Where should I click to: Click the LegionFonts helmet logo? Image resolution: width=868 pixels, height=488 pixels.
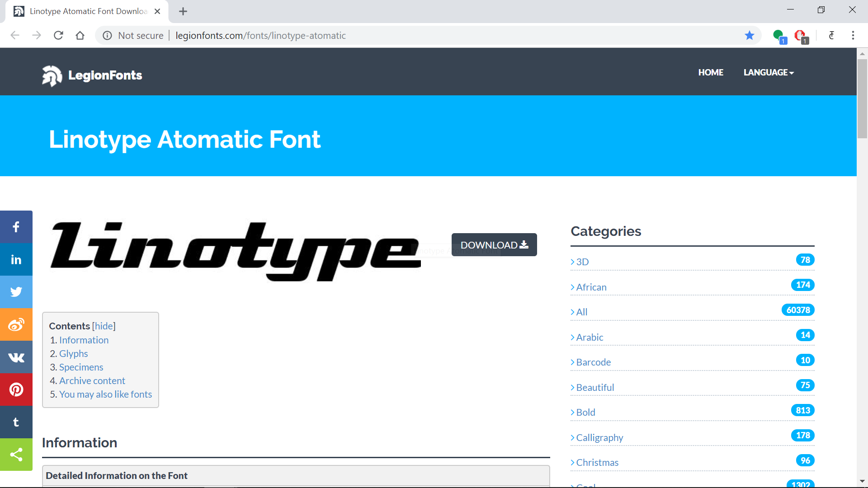52,75
